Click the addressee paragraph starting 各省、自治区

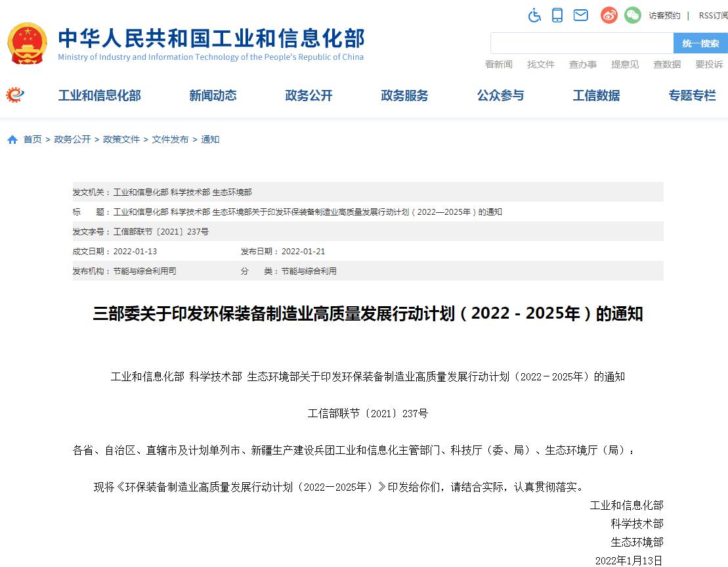354,450
